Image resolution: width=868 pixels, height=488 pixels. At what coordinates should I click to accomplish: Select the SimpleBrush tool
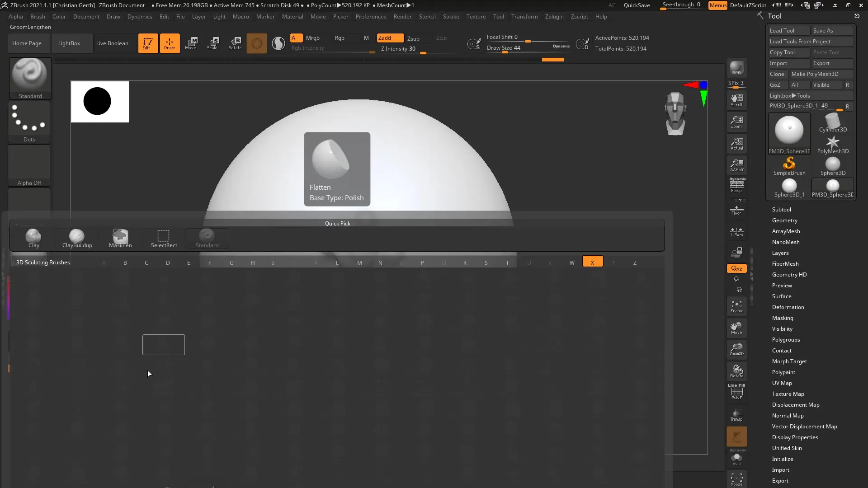tap(789, 166)
